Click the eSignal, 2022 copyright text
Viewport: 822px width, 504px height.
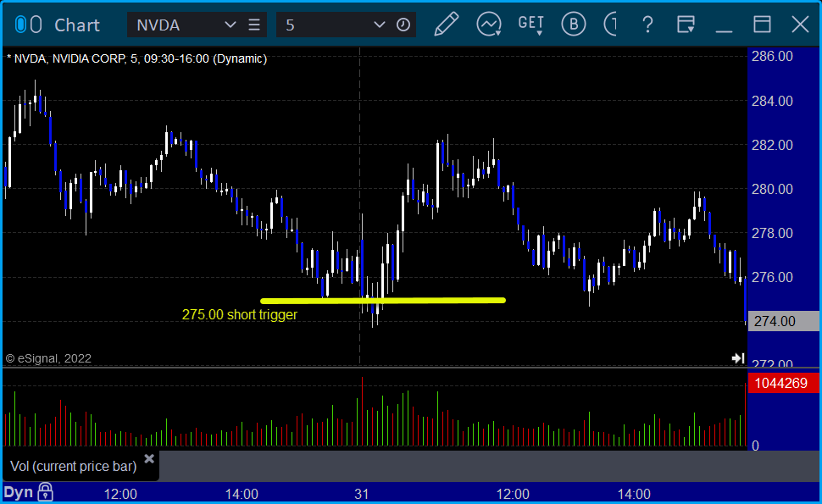pyautogui.click(x=48, y=358)
